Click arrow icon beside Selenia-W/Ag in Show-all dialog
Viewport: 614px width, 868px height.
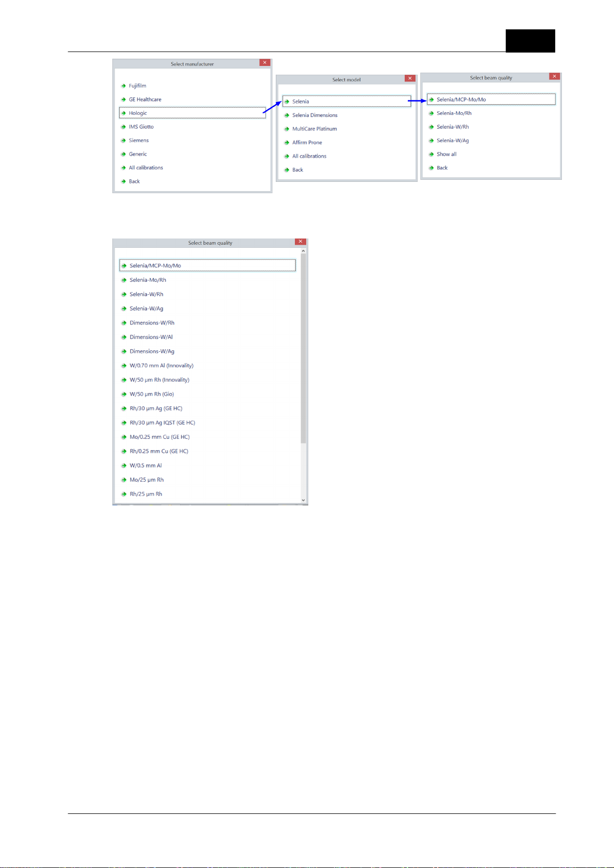point(432,141)
